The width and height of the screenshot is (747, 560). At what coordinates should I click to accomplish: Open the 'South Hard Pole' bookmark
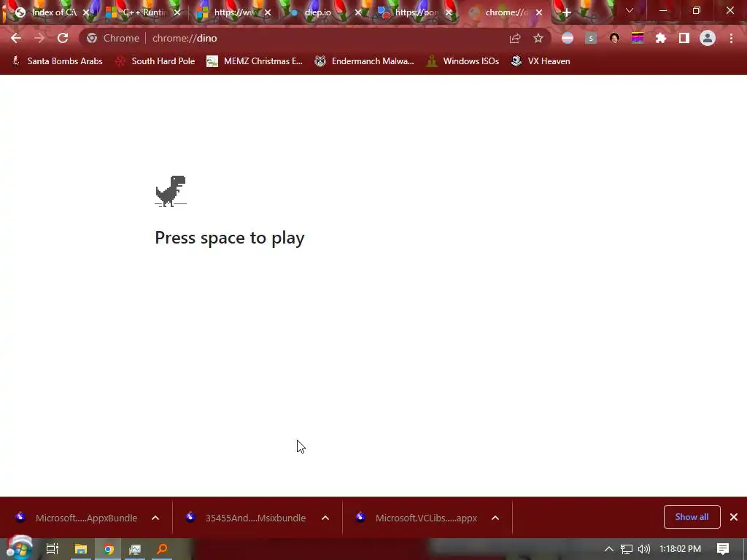155,61
